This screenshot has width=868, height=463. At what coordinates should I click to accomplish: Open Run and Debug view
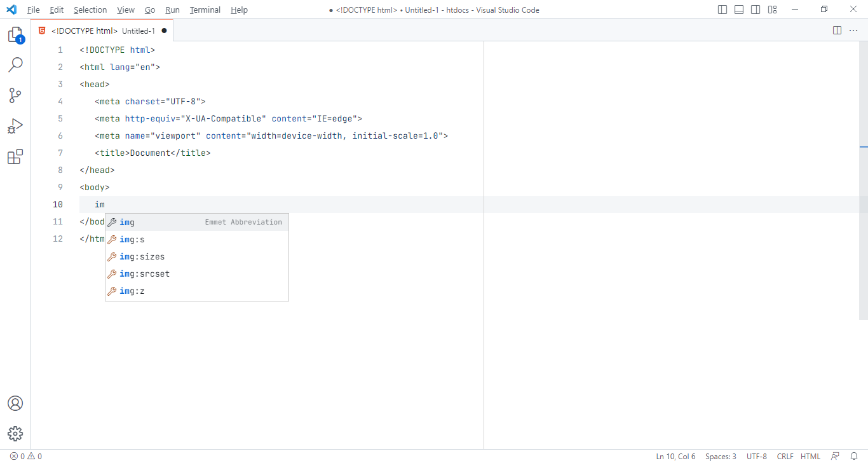15,126
